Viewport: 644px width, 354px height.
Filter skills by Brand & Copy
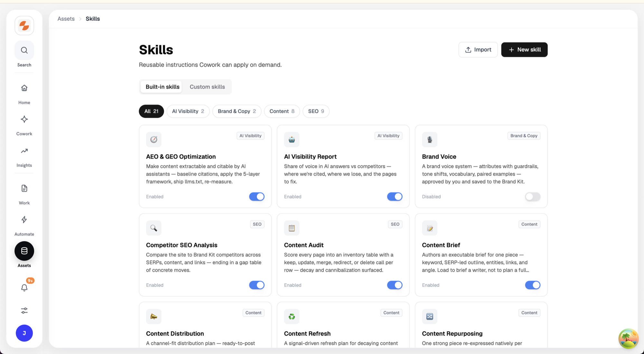click(237, 111)
